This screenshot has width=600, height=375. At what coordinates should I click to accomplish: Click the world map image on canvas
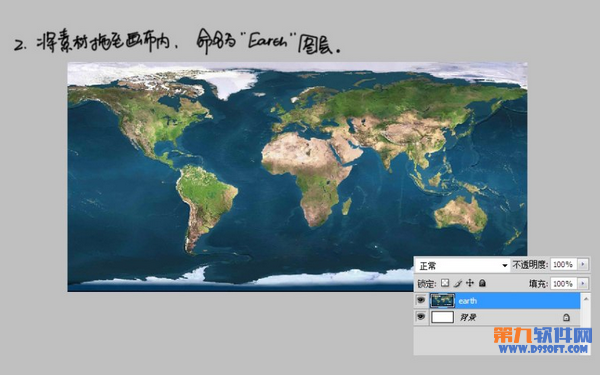click(x=297, y=177)
